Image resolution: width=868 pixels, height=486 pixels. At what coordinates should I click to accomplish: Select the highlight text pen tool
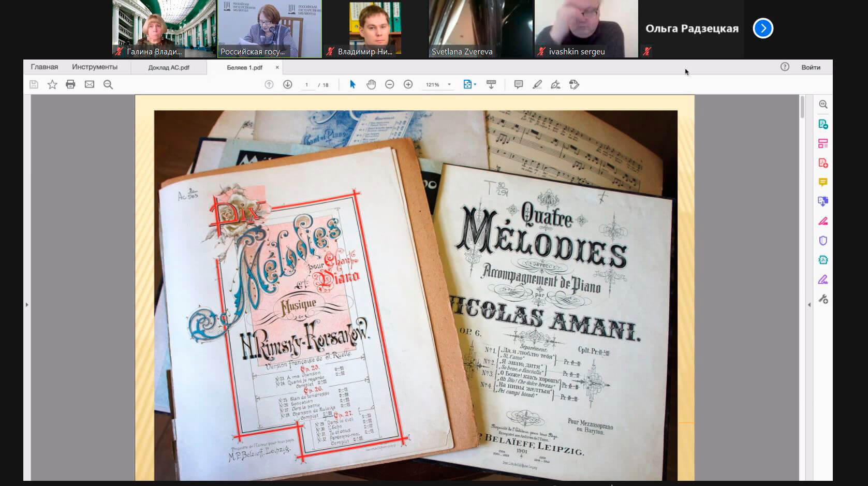pos(537,84)
